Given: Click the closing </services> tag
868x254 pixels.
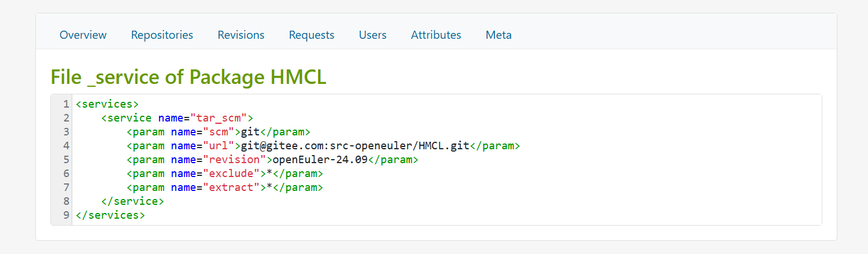Looking at the screenshot, I should pos(110,215).
